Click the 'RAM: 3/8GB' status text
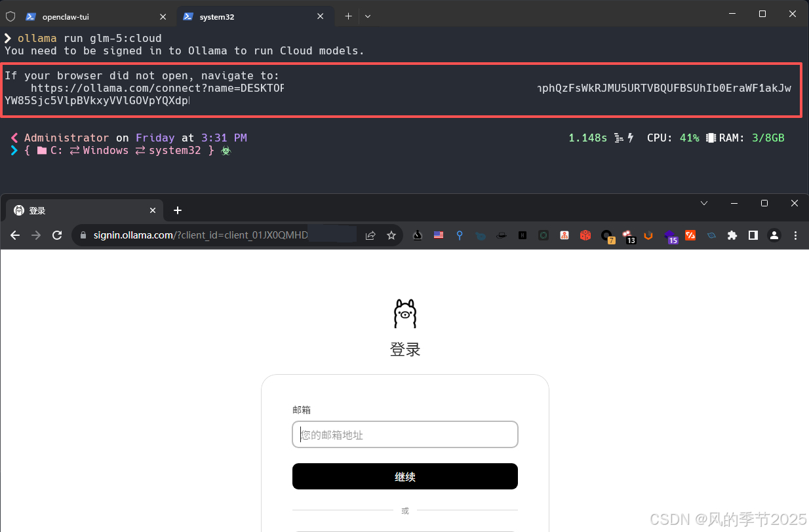 pos(752,138)
